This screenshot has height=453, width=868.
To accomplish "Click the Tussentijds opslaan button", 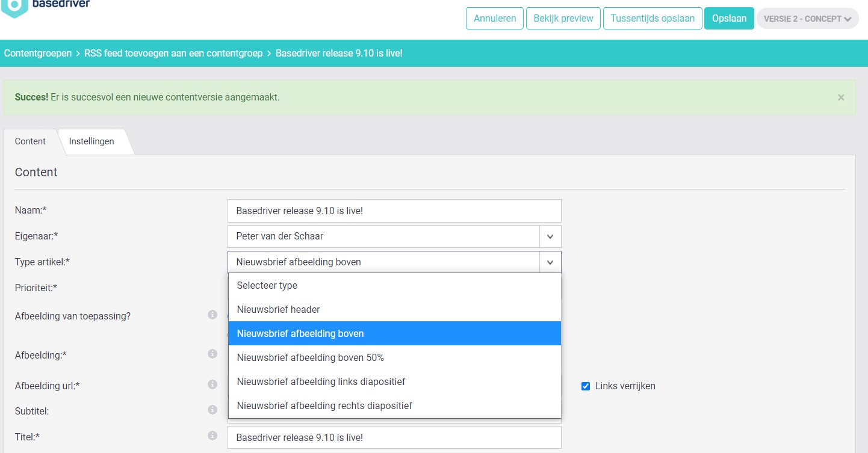I will point(653,18).
